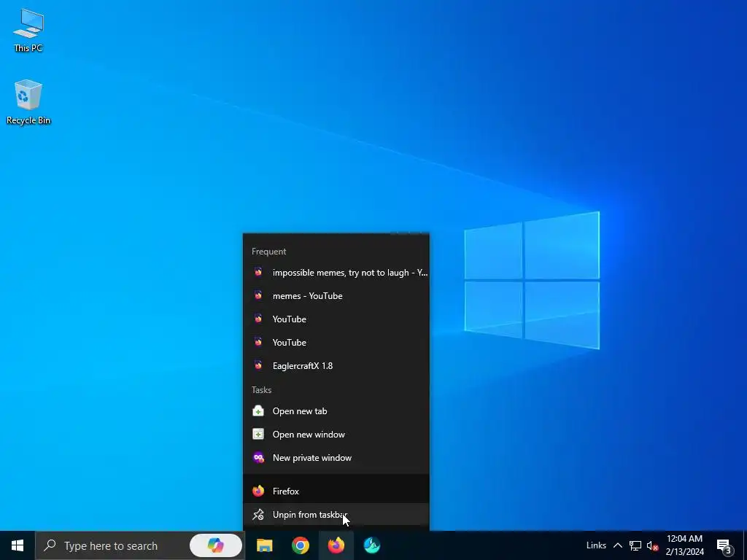Choose 'Open new window' task
Viewport: 747px width, 560px height.
tap(336, 435)
